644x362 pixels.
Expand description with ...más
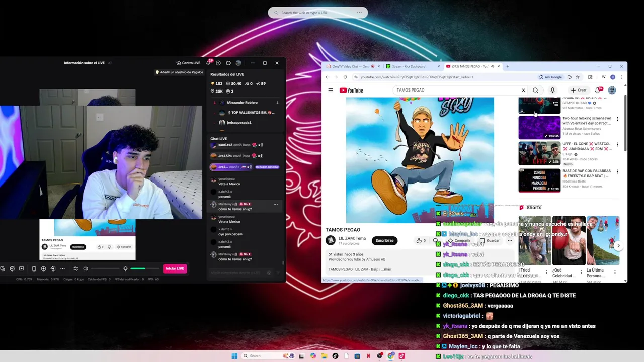coord(386,269)
